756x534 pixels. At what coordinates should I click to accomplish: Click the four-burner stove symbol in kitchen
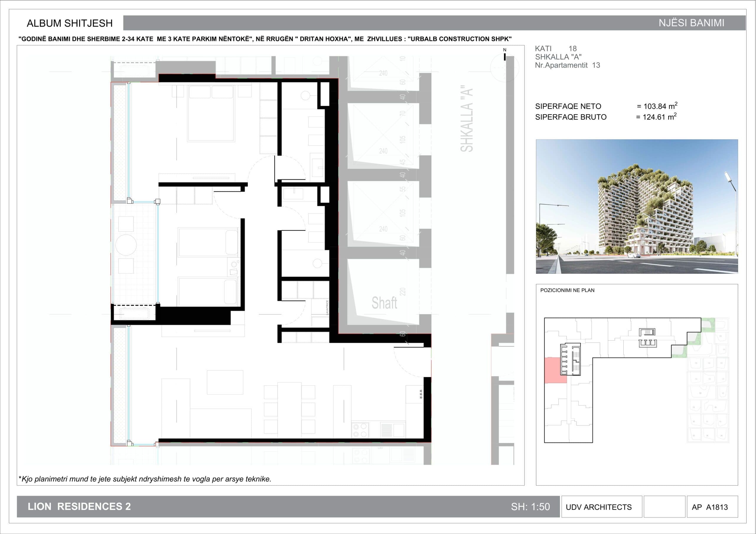pyautogui.click(x=360, y=430)
